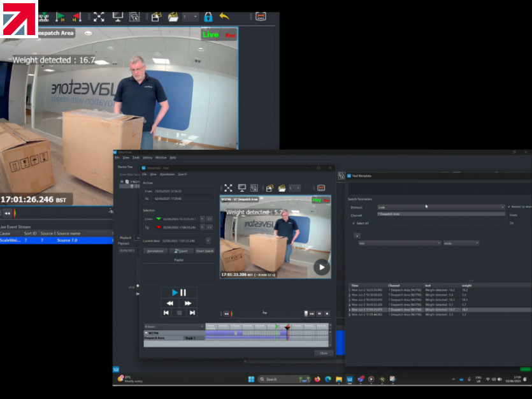Open the timeline range dropdown above W2796
The height and width of the screenshot is (399, 532).
click(174, 326)
